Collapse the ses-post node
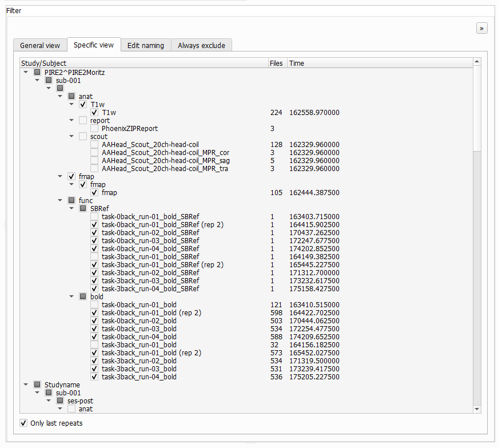The width and height of the screenshot is (498, 448). pyautogui.click(x=49, y=401)
